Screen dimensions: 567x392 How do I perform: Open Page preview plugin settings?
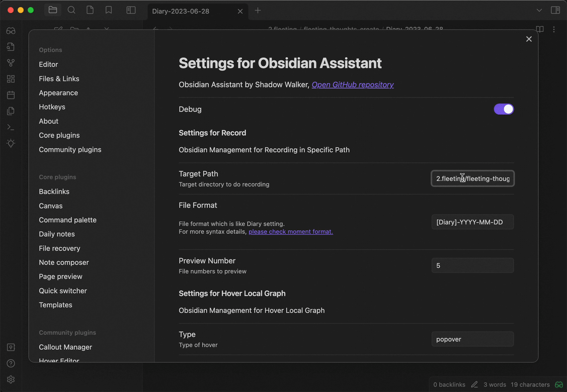click(61, 276)
